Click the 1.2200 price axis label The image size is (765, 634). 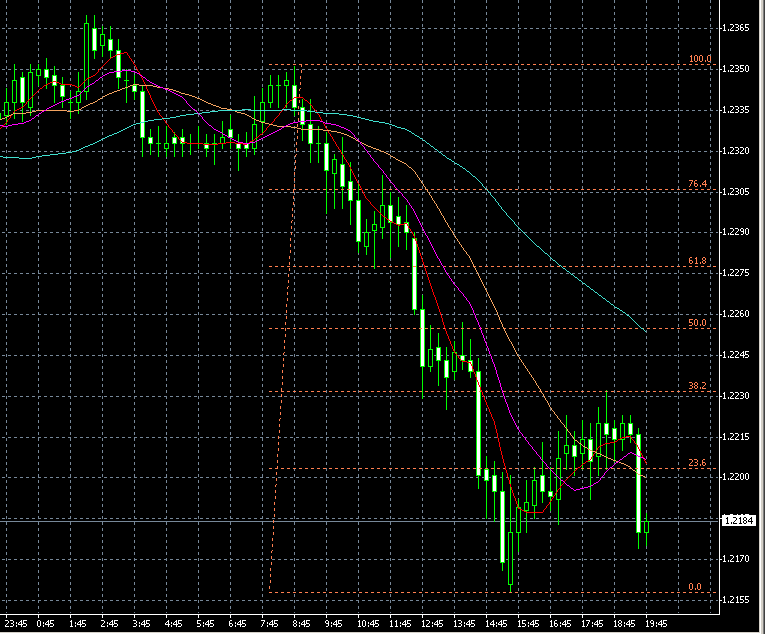point(736,477)
